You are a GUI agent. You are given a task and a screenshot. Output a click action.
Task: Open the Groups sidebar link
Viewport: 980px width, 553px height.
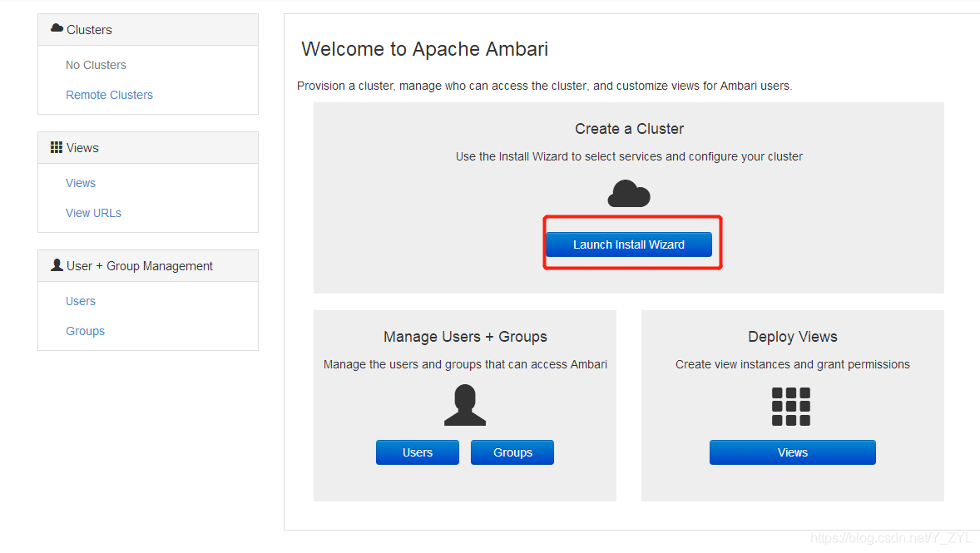pos(85,331)
